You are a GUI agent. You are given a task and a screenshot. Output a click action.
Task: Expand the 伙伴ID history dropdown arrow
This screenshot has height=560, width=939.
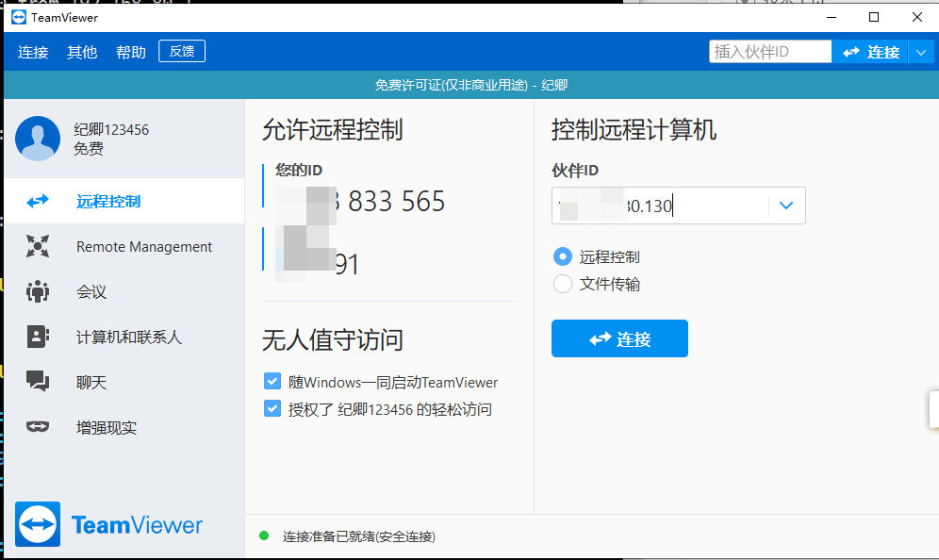[786, 206]
